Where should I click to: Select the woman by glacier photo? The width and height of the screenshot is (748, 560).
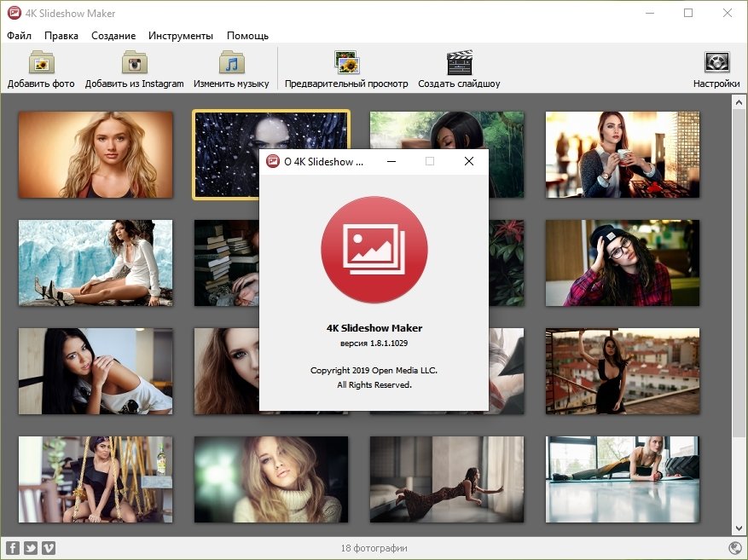pos(96,263)
